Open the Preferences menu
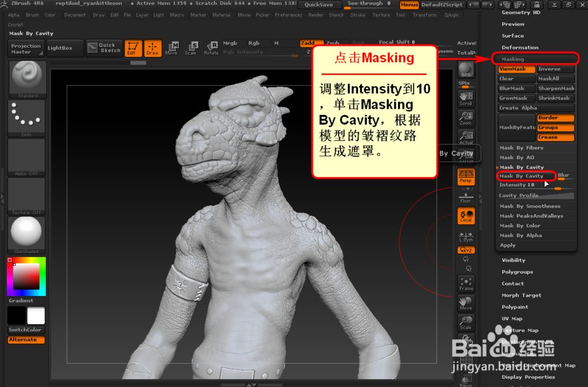Image resolution: width=588 pixels, height=387 pixels. (288, 15)
